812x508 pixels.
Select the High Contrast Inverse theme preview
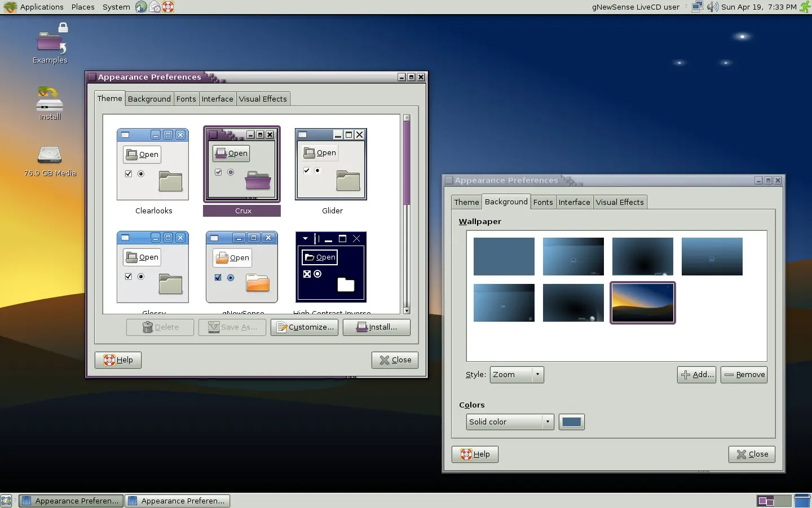pyautogui.click(x=331, y=267)
